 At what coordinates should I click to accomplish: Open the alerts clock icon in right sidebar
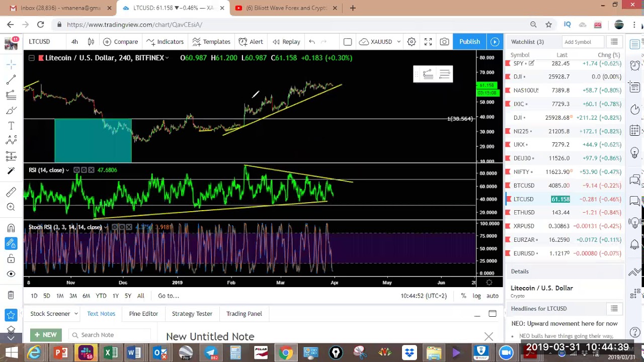(x=635, y=65)
